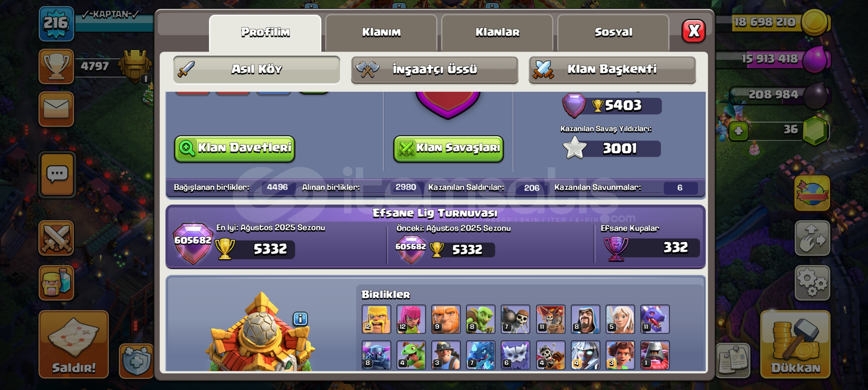Switch to the Klanım tab
Image resolution: width=868 pixels, height=390 pixels.
coord(381,32)
